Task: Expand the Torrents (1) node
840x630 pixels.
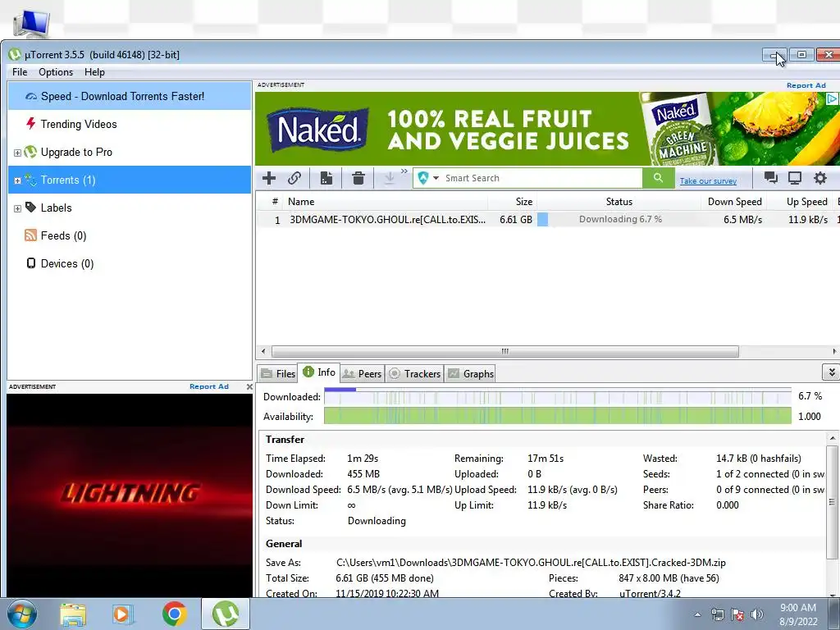Action: click(x=17, y=180)
